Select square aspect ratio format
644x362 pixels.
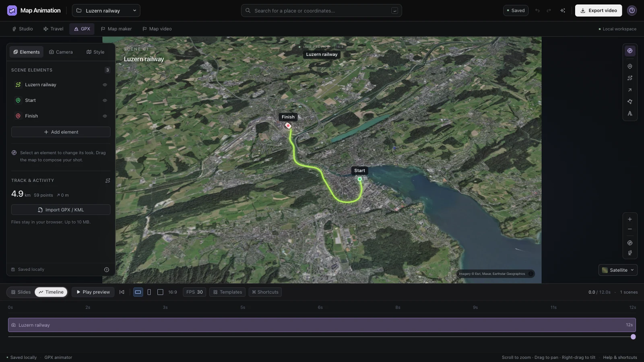(160, 292)
